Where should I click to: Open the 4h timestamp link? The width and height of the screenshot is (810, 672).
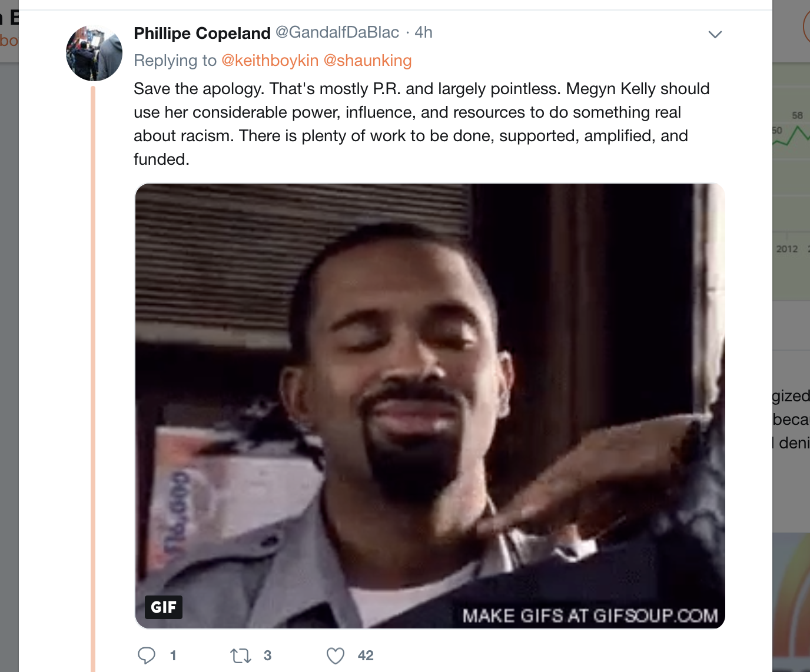(x=423, y=32)
